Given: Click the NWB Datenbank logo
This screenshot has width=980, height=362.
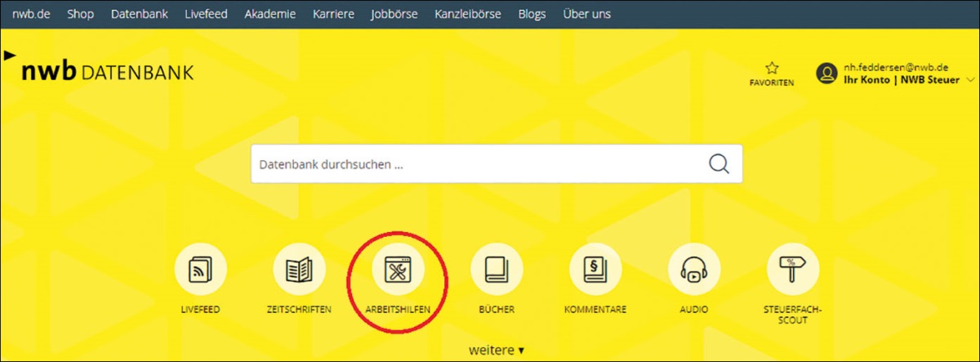Looking at the screenshot, I should pyautogui.click(x=106, y=72).
